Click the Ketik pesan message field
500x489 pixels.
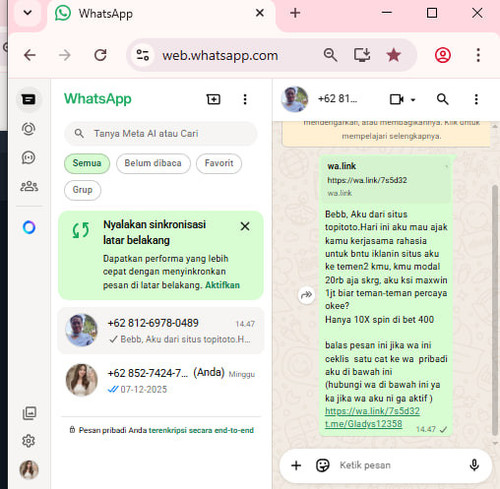click(x=400, y=465)
